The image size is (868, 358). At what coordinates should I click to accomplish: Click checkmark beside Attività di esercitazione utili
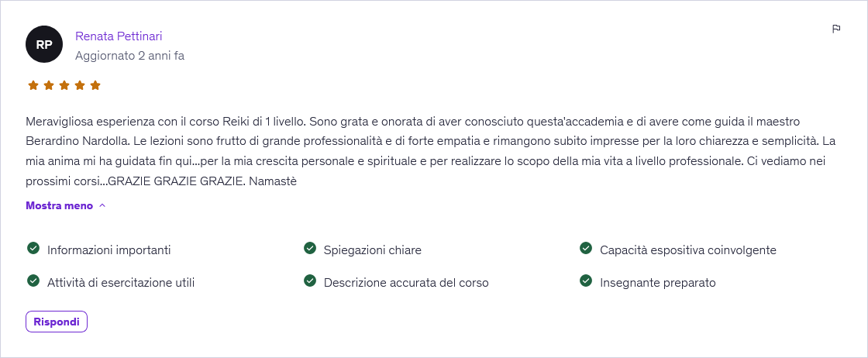(x=33, y=281)
